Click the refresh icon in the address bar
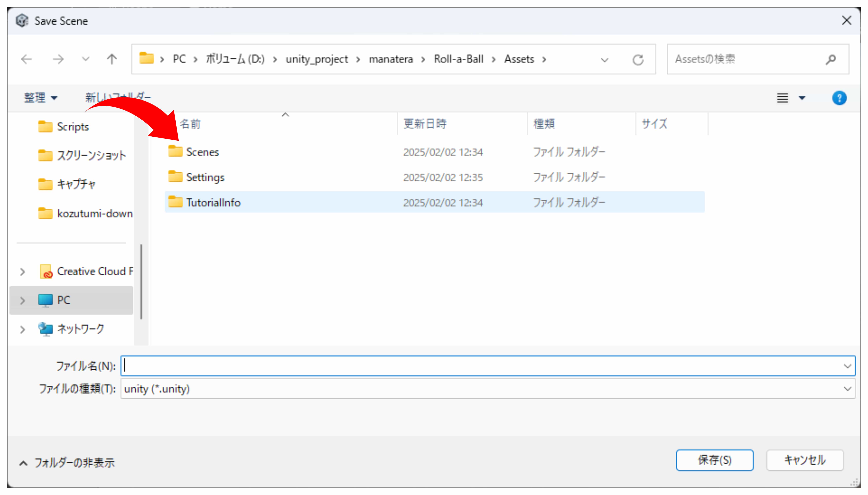 [x=638, y=60]
